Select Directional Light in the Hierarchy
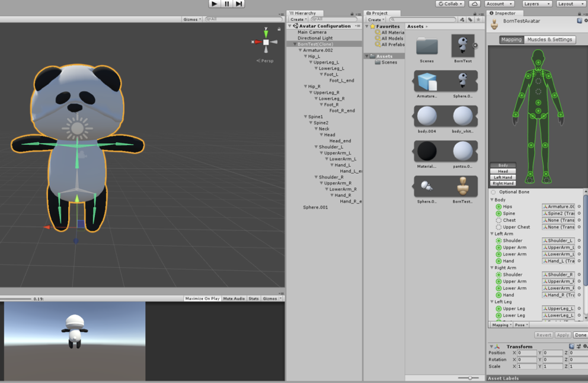The height and width of the screenshot is (383, 588). pyautogui.click(x=315, y=39)
